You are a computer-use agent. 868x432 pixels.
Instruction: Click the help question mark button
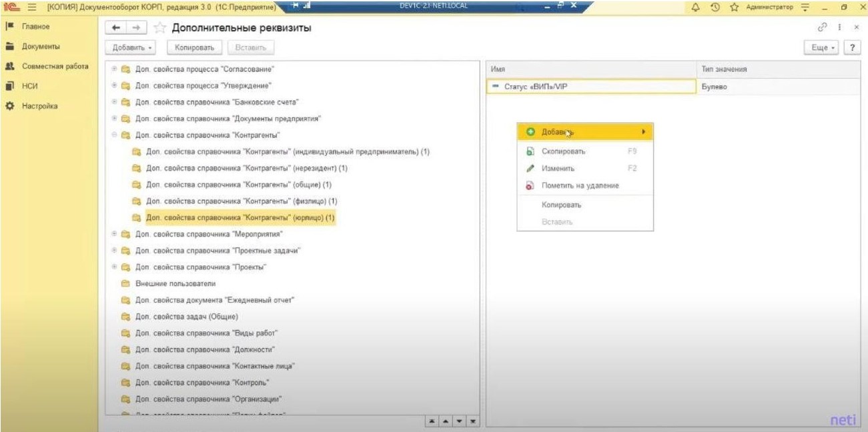click(851, 48)
